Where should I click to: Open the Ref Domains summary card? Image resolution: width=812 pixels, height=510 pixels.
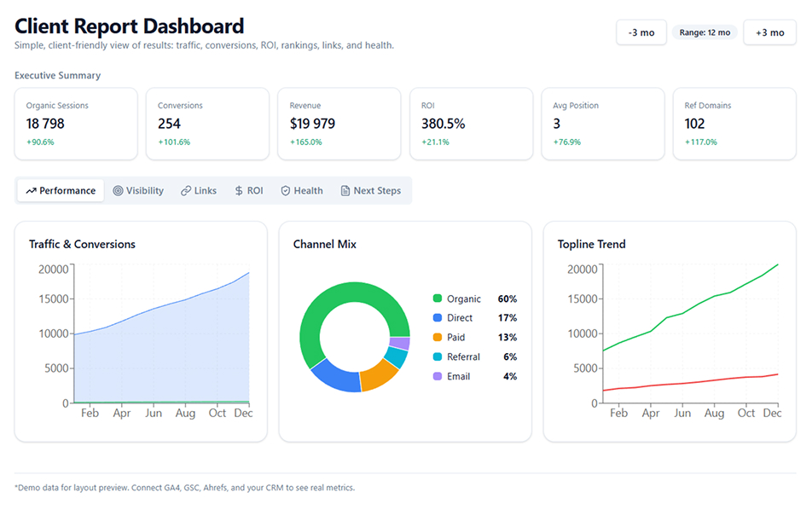coord(734,124)
